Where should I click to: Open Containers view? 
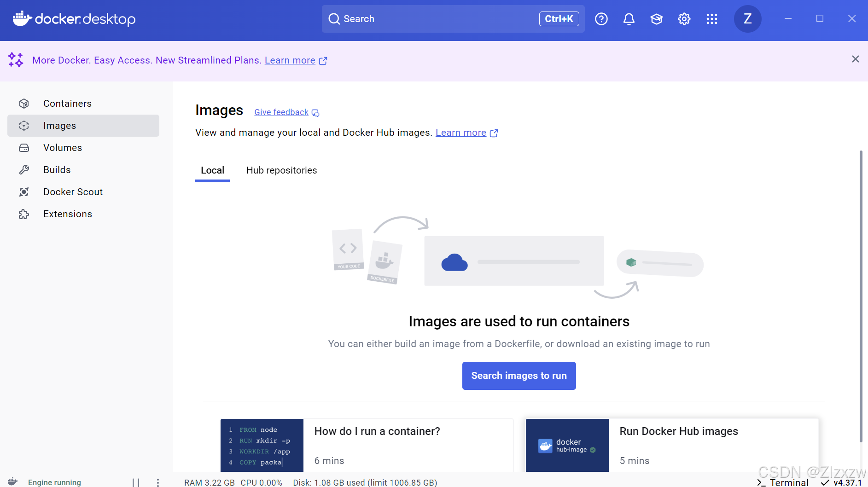[83, 104]
